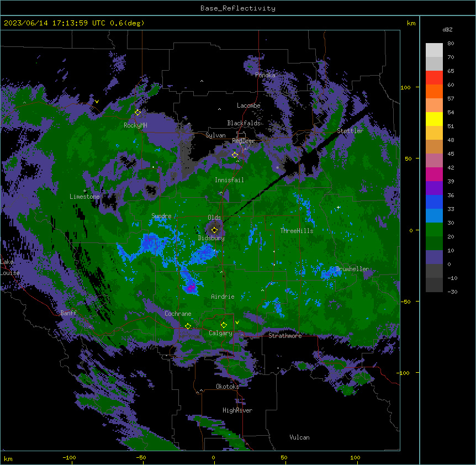
Task: Click the RockyMH label
Action: coord(135,125)
